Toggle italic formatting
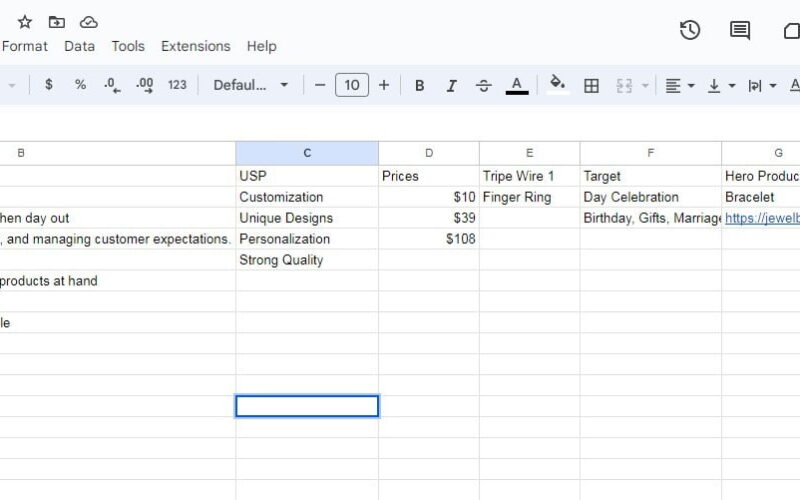 point(451,85)
